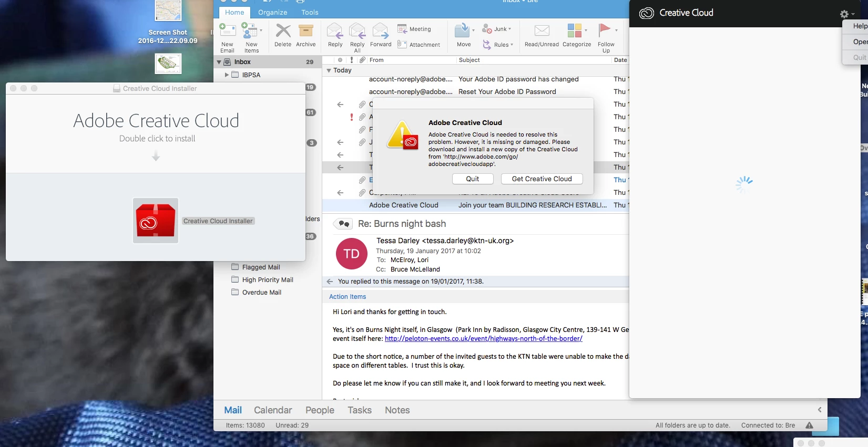
Task: Collapse the Inbox folder tree
Action: pos(219,62)
